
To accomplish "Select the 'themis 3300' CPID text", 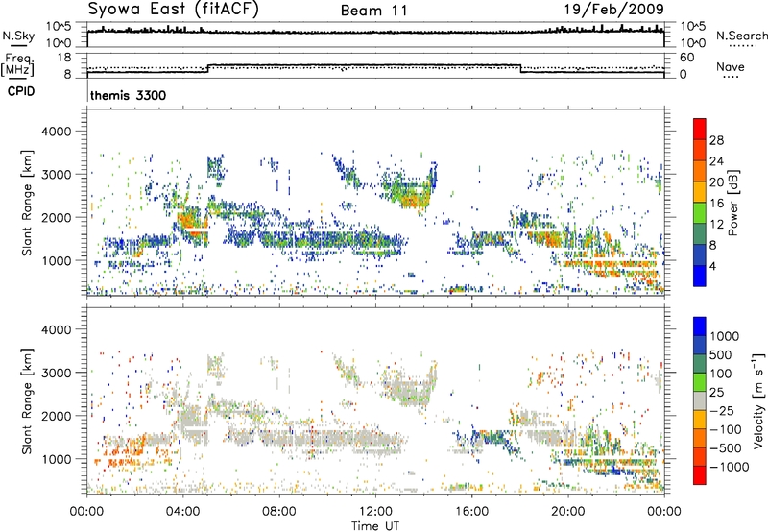I will tap(128, 95).
